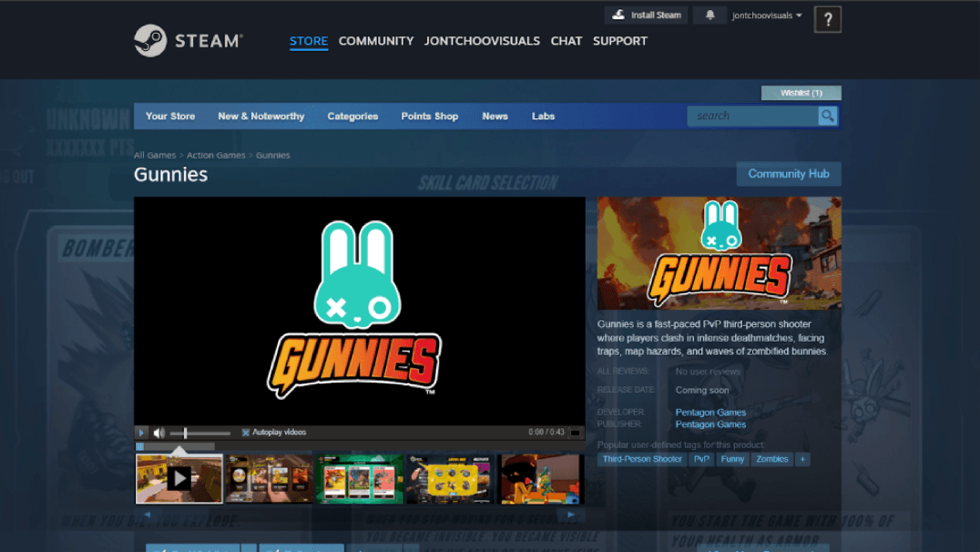Open Pentagon Games publisher link
This screenshot has width=980, height=552.
tap(710, 424)
